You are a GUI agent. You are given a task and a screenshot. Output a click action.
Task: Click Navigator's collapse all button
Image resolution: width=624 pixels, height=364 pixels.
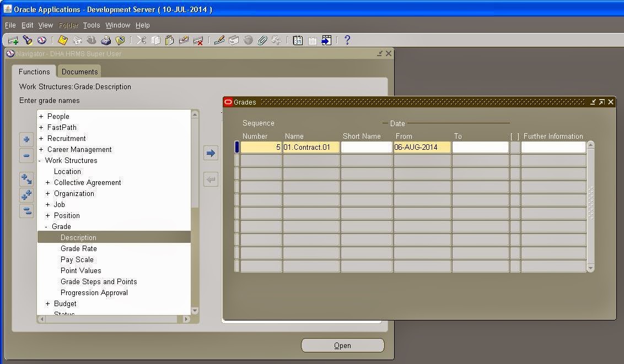[x=26, y=211]
